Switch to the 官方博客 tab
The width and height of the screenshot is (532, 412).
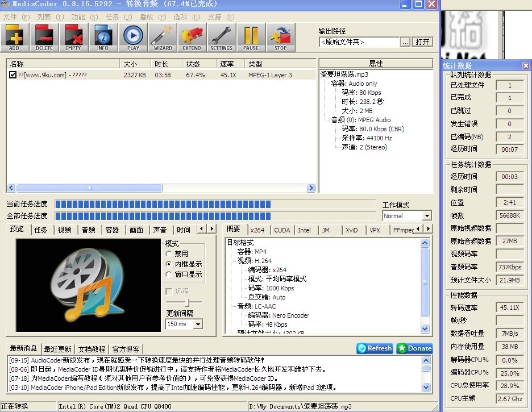(x=126, y=349)
